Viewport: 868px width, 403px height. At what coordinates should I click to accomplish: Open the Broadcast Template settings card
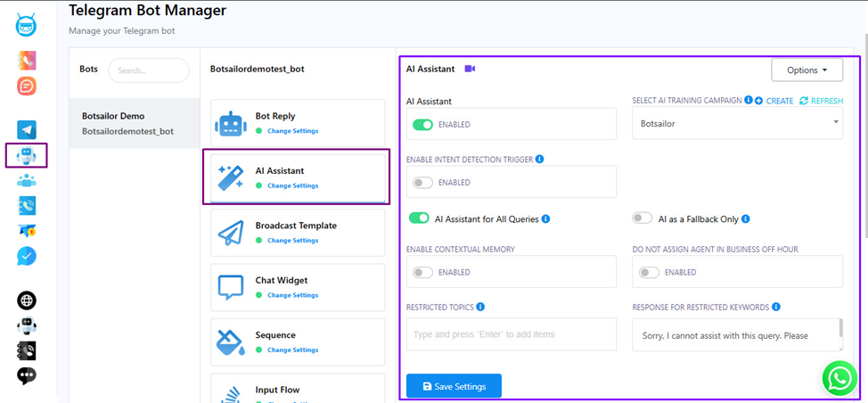tap(298, 233)
